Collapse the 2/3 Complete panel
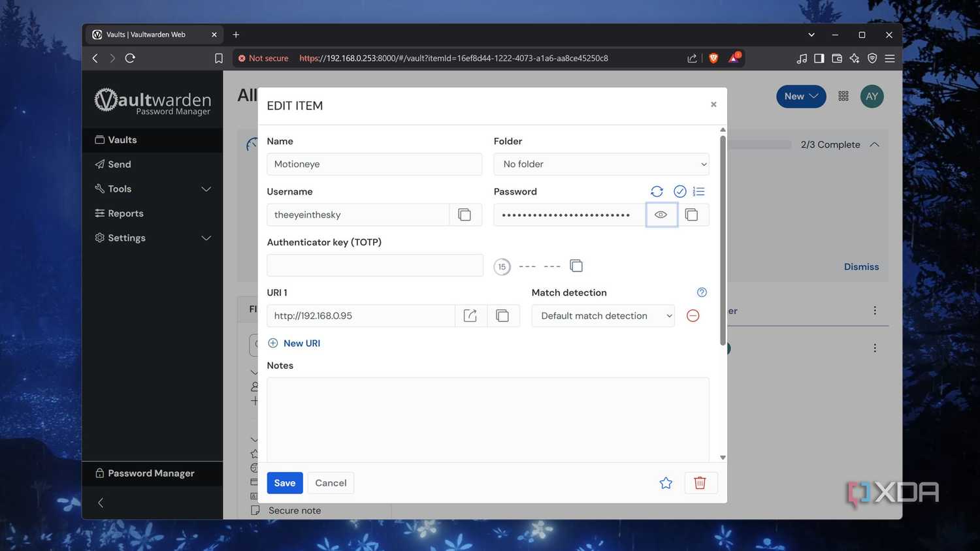 pos(874,144)
